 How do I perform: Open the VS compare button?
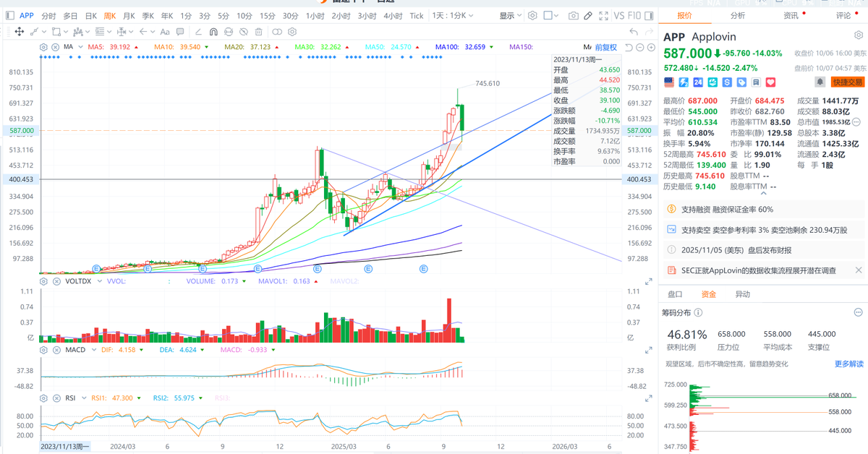[x=619, y=15]
